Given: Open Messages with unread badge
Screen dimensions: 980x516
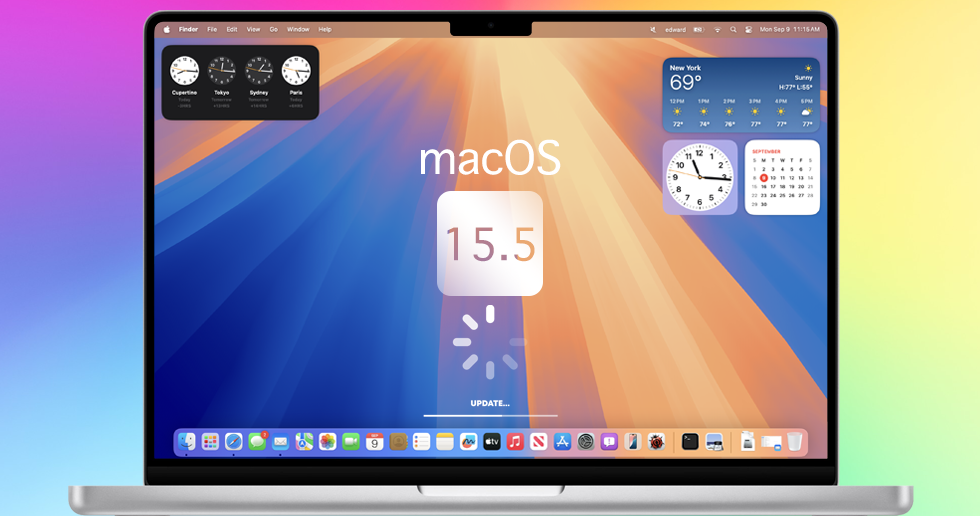Looking at the screenshot, I should 257,442.
